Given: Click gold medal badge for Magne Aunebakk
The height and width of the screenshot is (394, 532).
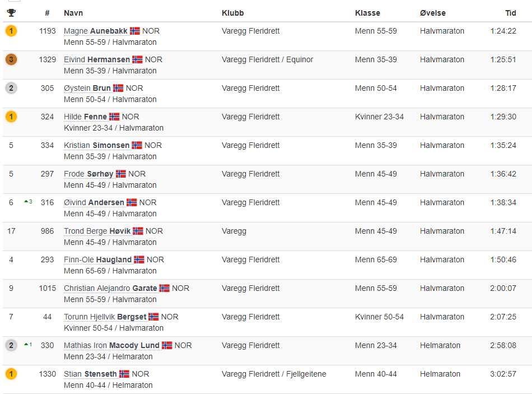Looking at the screenshot, I should (11, 31).
